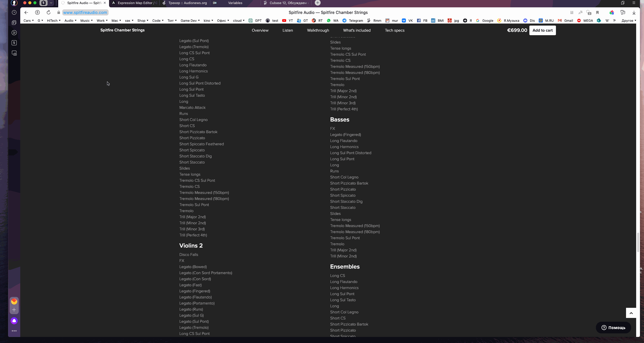The image size is (644, 343).
Task: Click the page's vertical scrollbar thumb
Action: [638, 242]
